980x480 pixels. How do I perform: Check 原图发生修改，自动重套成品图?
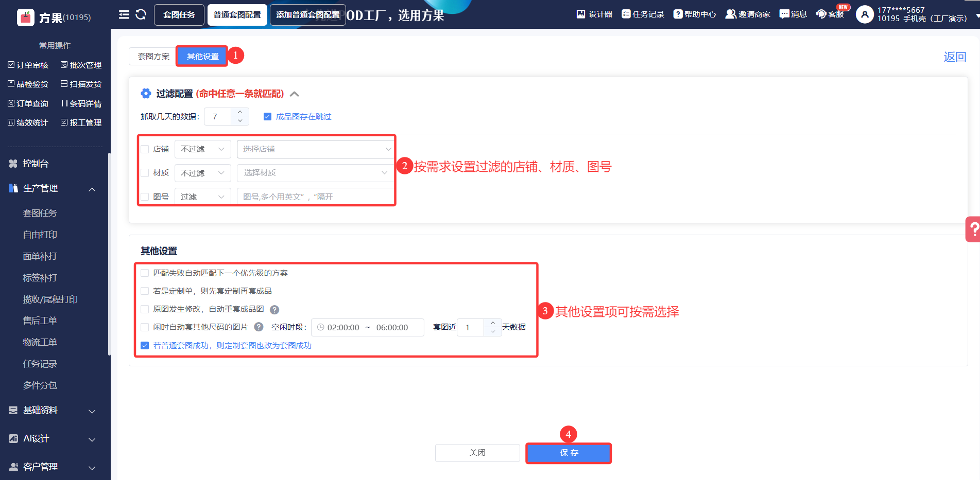click(x=145, y=309)
